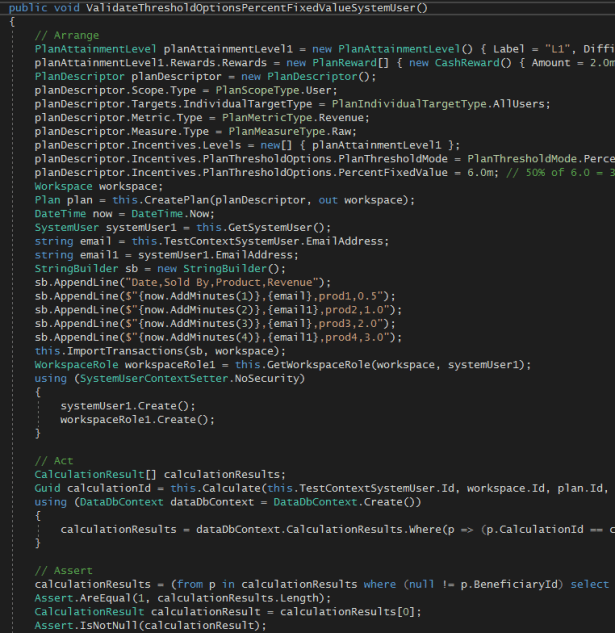Viewport: 615px width, 633px height.
Task: Click the Assert.IsNotNull statement
Action: tap(150, 625)
